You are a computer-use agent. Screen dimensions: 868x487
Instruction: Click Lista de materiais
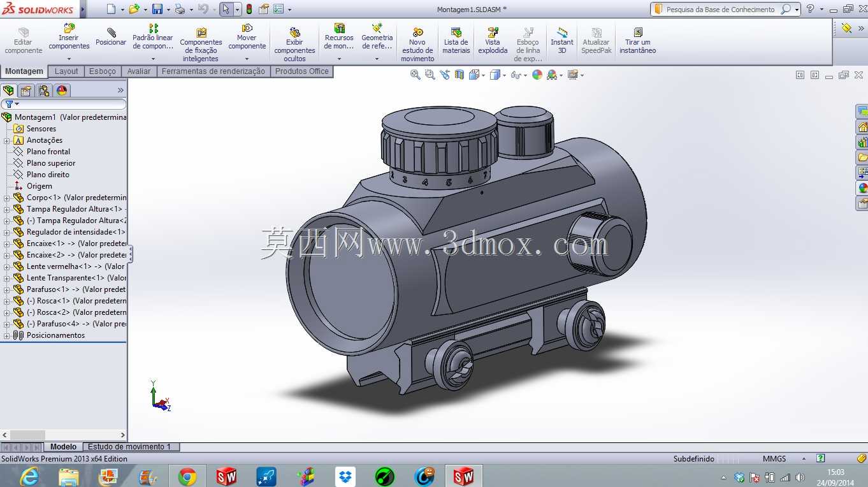pyautogui.click(x=456, y=41)
